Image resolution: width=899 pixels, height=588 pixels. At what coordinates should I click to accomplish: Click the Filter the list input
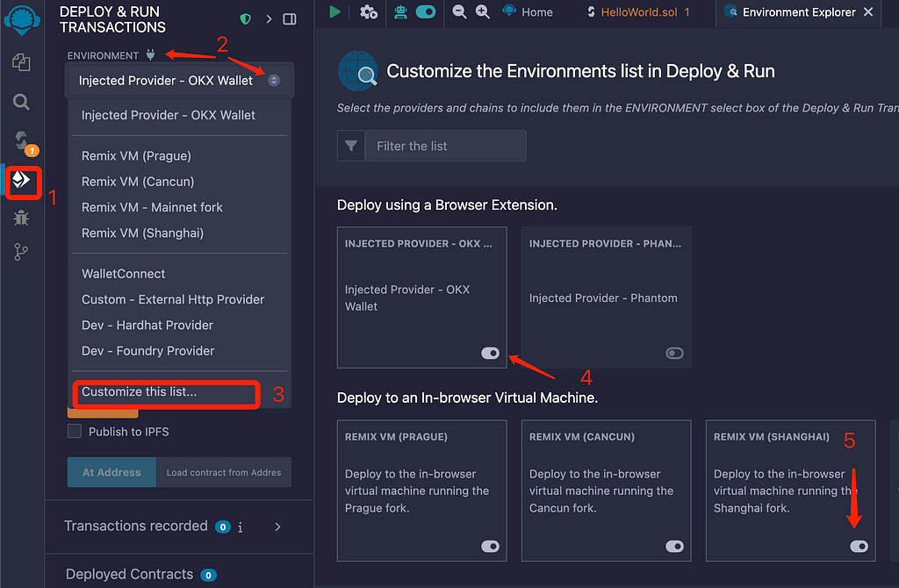[x=445, y=147]
